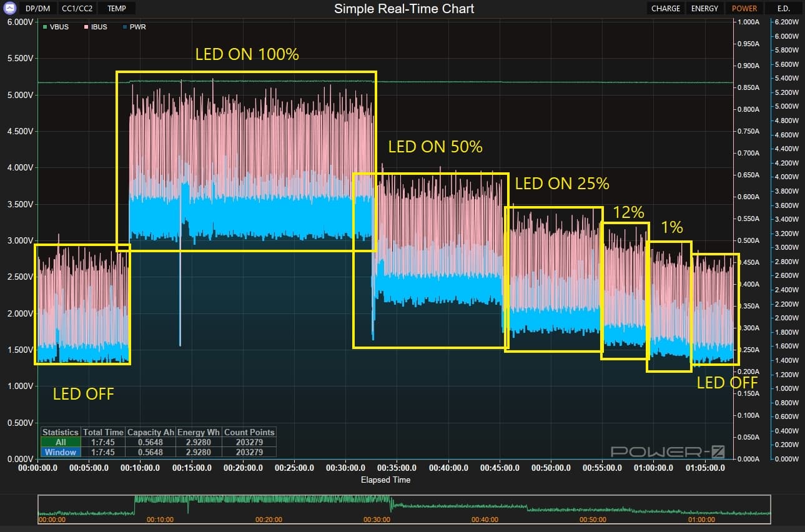Viewport: 805px width, 532px height.
Task: Click the Energy Wh column header
Action: [x=199, y=432]
